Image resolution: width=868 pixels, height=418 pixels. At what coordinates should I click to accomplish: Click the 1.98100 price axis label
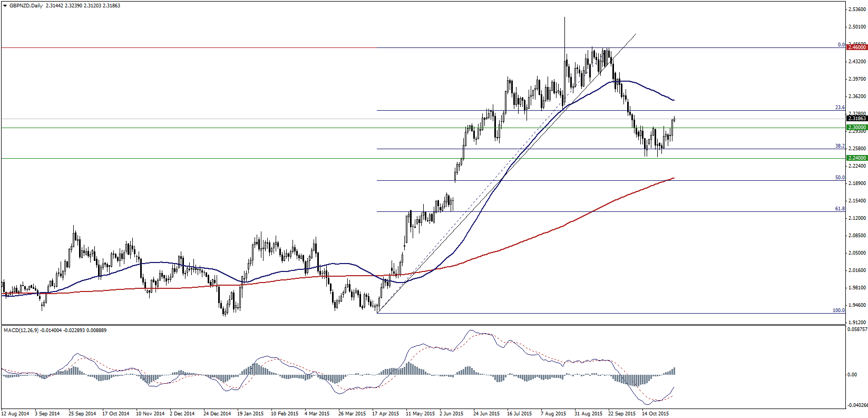coord(857,288)
